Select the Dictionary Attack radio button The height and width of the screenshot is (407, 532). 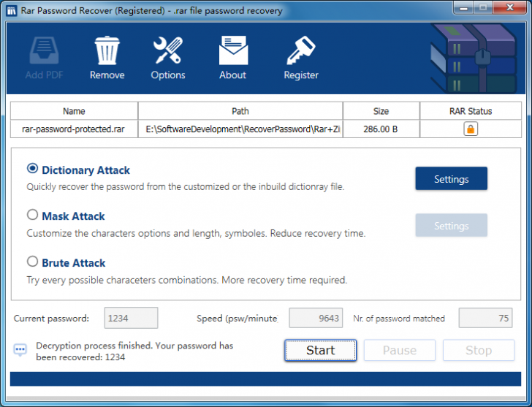pos(33,168)
